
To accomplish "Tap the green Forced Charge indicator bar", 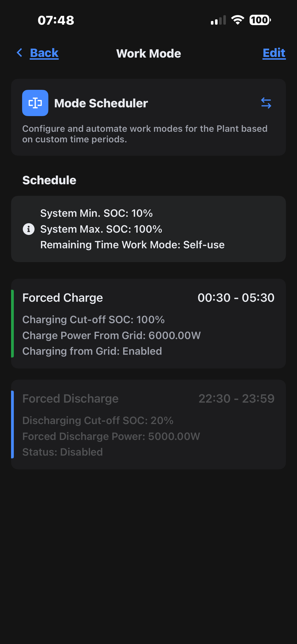I will pyautogui.click(x=12, y=324).
